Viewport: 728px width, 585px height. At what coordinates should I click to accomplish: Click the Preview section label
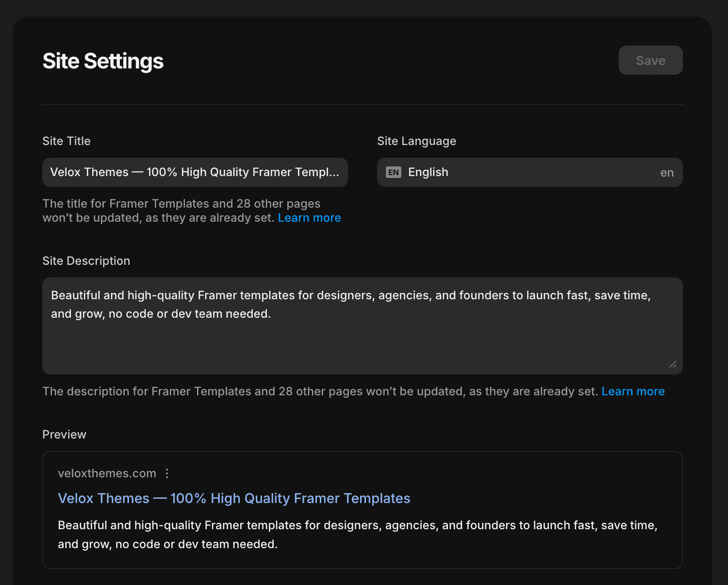tap(64, 434)
